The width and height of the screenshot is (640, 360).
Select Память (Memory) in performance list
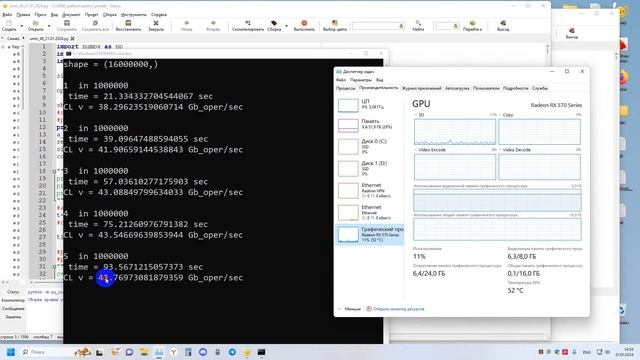click(369, 125)
